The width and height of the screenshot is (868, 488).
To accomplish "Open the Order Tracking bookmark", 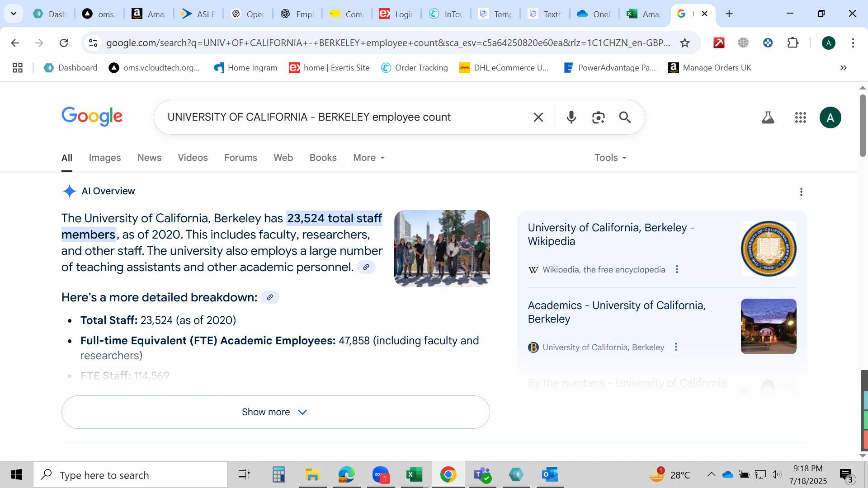I will click(x=414, y=68).
